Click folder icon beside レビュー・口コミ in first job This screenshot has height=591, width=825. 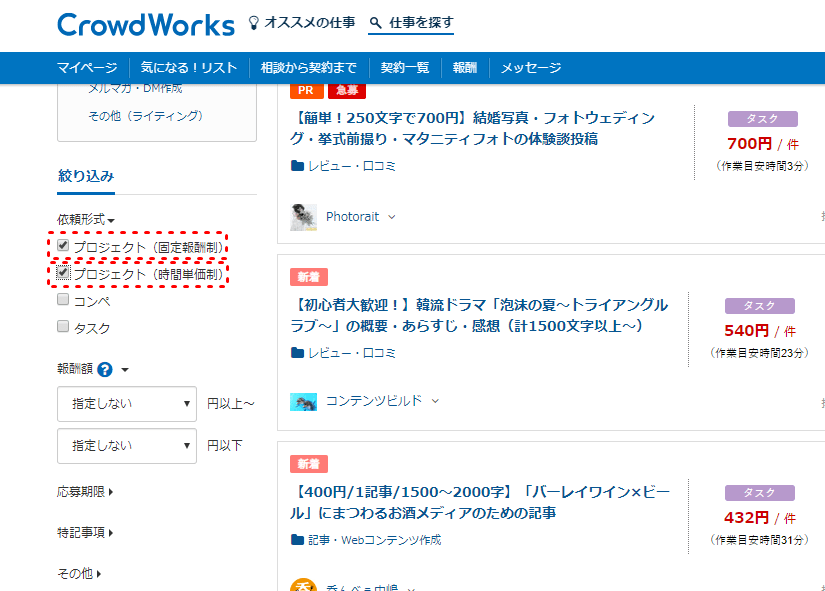pyautogui.click(x=297, y=166)
